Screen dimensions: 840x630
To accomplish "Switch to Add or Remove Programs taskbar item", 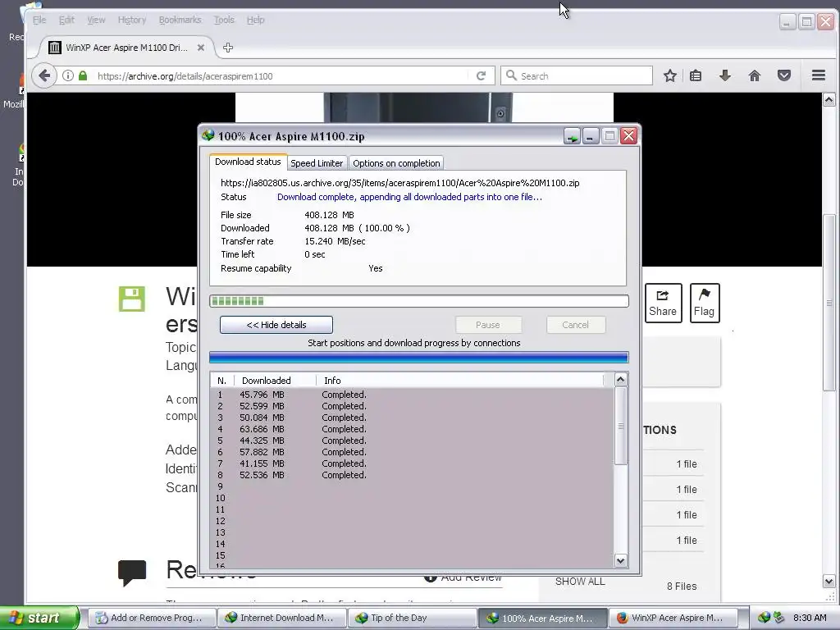I will [152, 618].
